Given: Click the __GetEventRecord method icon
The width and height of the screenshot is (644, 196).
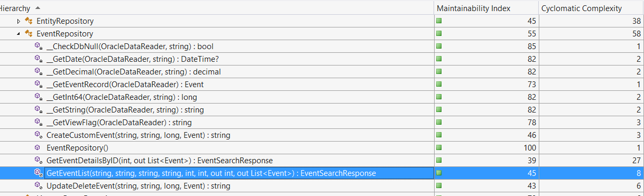Looking at the screenshot, I should (x=38, y=85).
